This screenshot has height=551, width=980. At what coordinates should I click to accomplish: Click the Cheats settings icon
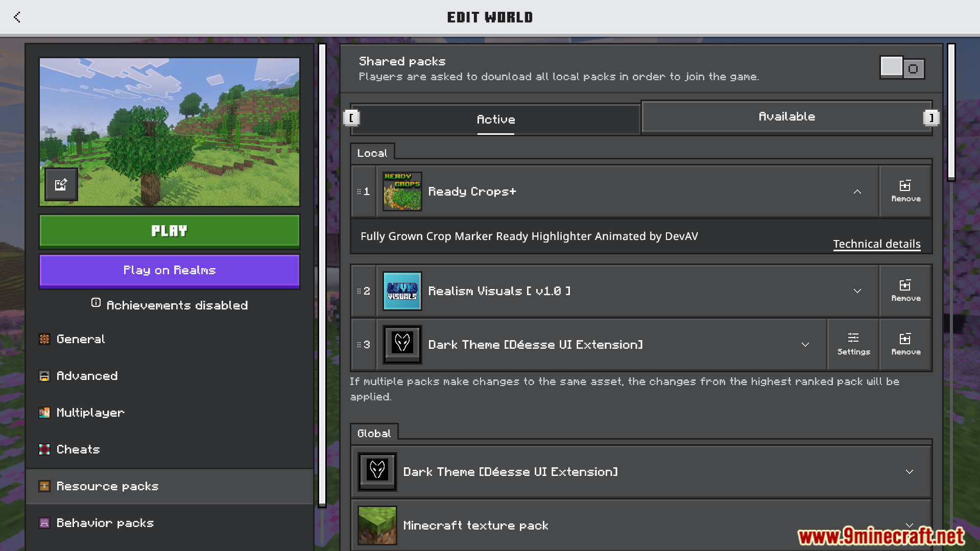44,449
